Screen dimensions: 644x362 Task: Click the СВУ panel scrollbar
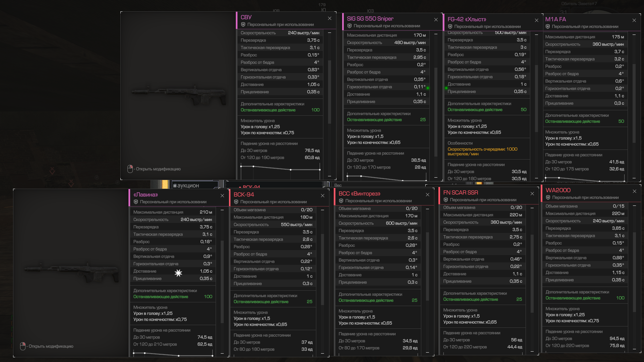[x=330, y=92]
